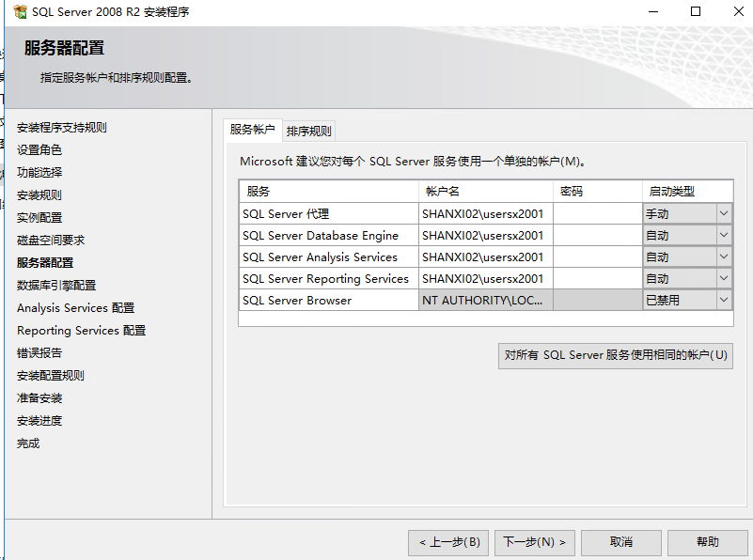The width and height of the screenshot is (753, 560).
Task: Click 安装程序支持规则 step in sidebar
Action: (x=62, y=128)
